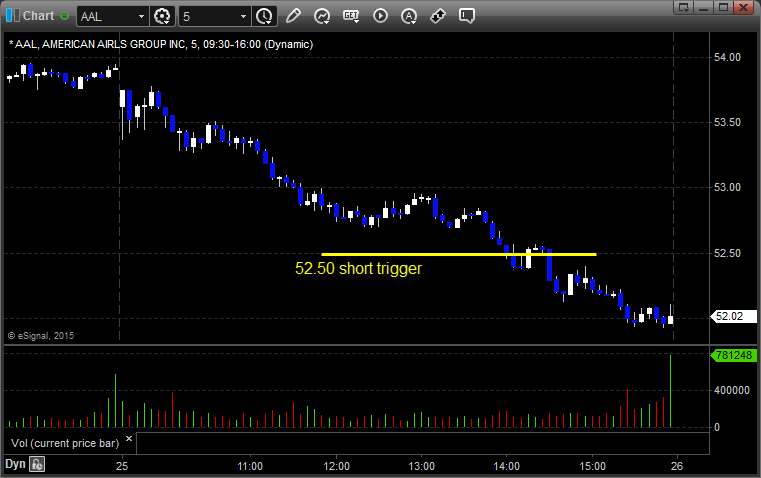Image resolution: width=761 pixels, height=478 pixels.
Task: Expand the interval 5 dropdown arrow
Action: (244, 16)
